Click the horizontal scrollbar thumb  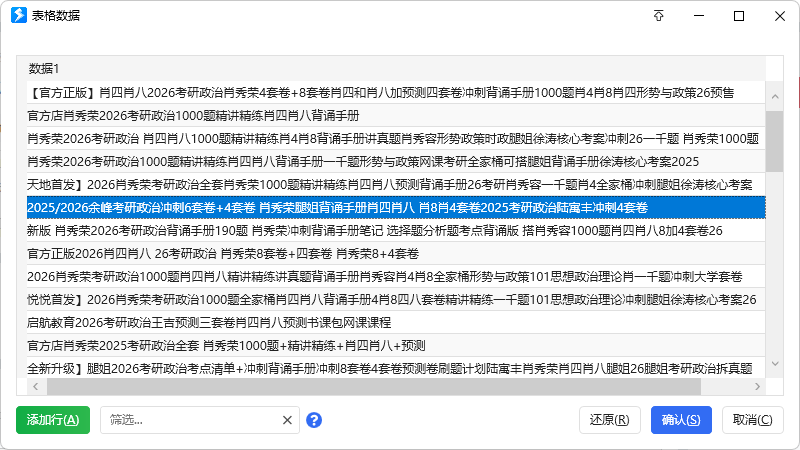point(374,387)
